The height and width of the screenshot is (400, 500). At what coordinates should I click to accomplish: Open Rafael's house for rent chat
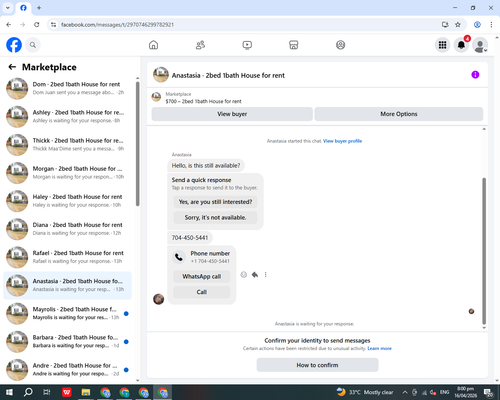(67, 257)
